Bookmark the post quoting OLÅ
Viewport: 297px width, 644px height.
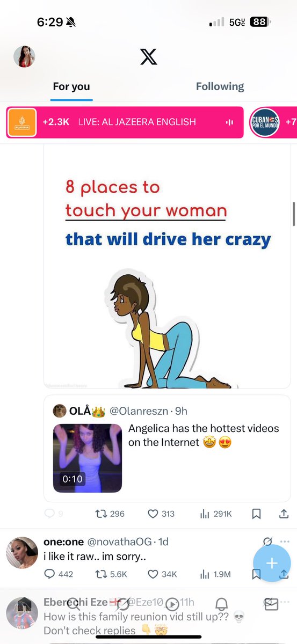pos(256,514)
